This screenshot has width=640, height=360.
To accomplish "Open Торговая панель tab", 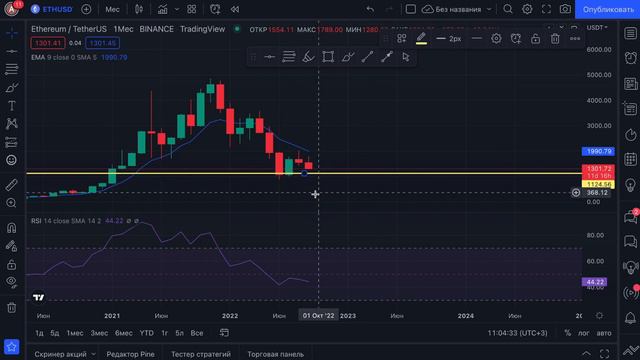I will coord(275,354).
